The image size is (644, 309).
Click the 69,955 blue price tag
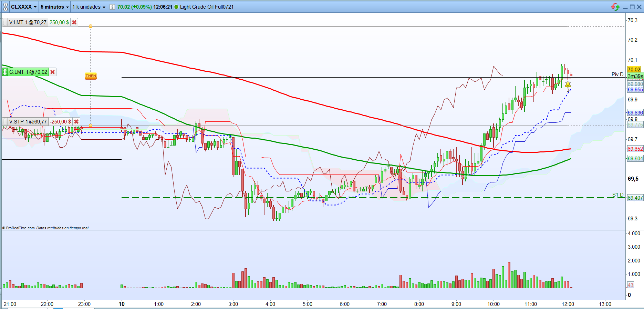pyautogui.click(x=635, y=90)
